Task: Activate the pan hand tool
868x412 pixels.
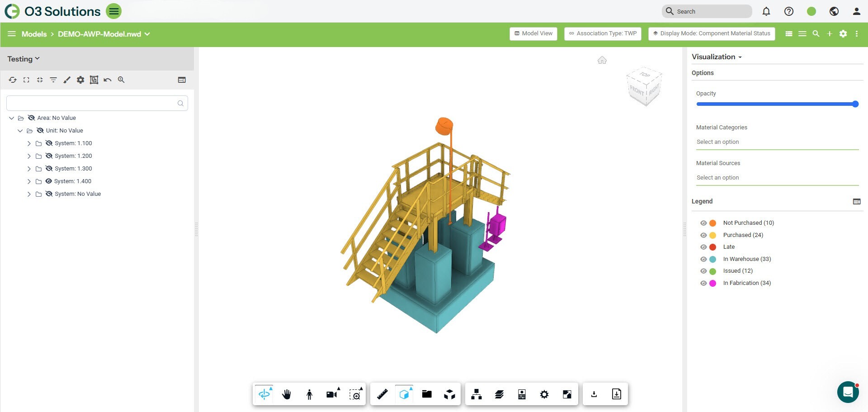Action: (287, 394)
